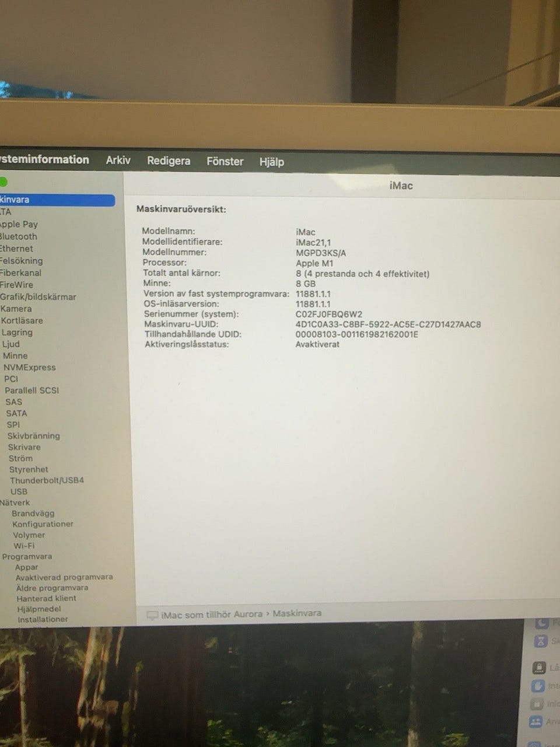Select USB in sidebar

pyautogui.click(x=19, y=491)
